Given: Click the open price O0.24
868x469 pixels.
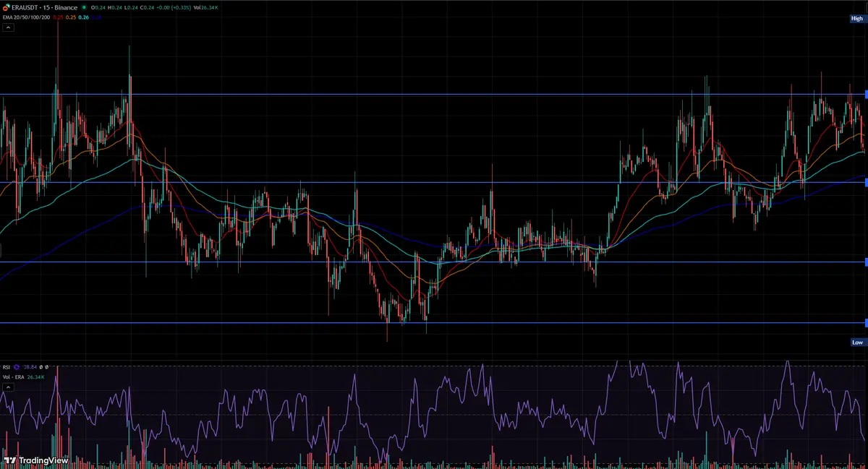Looking at the screenshot, I should click(98, 7).
